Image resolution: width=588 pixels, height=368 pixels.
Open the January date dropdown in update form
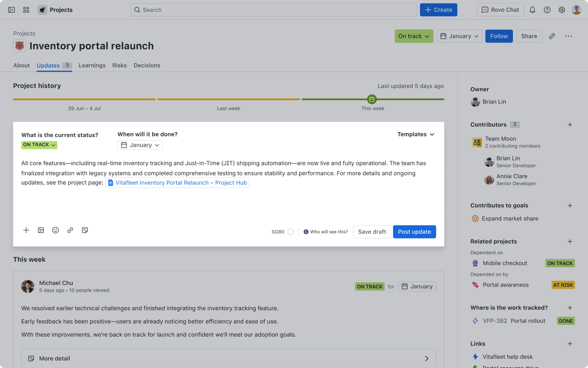140,145
